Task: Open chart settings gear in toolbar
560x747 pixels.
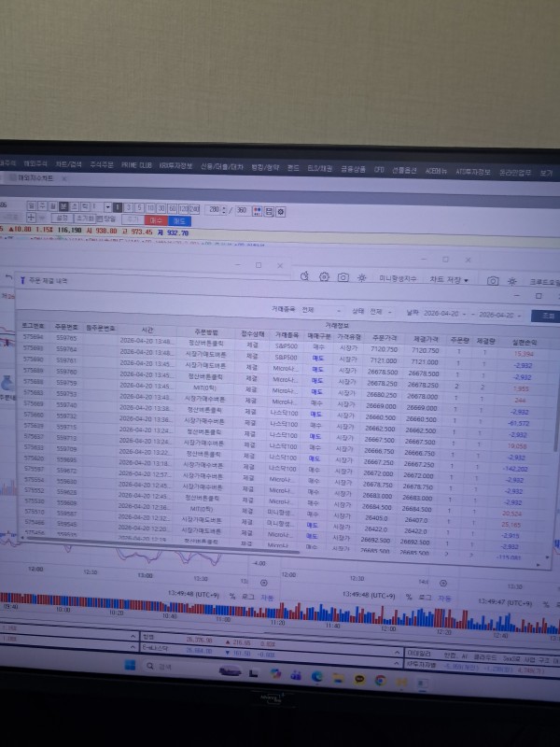Action: pyautogui.click(x=281, y=212)
